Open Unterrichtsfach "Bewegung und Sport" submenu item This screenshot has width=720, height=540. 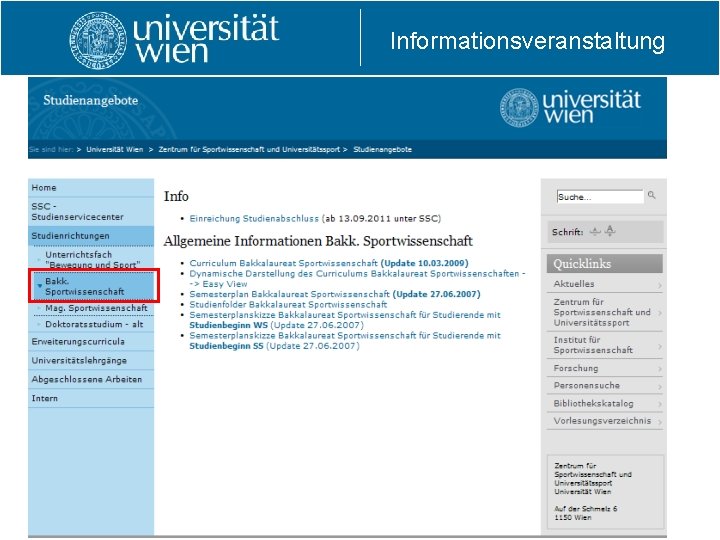[93, 259]
